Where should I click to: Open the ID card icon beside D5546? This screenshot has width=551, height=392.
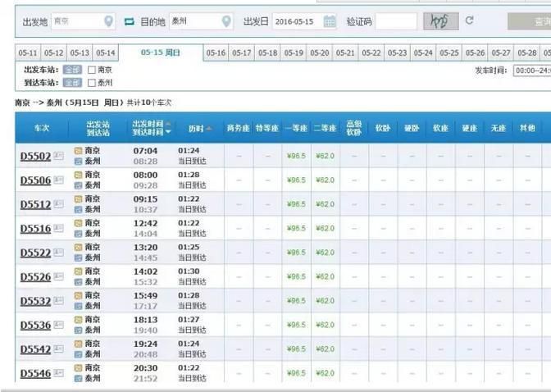click(58, 373)
